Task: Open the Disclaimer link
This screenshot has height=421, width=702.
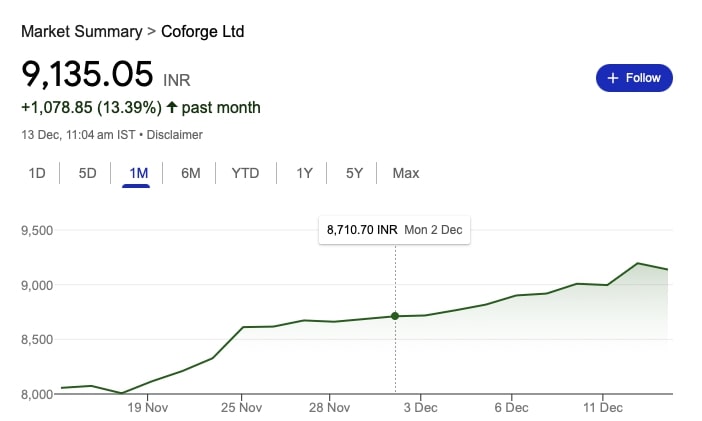Action: tap(175, 135)
